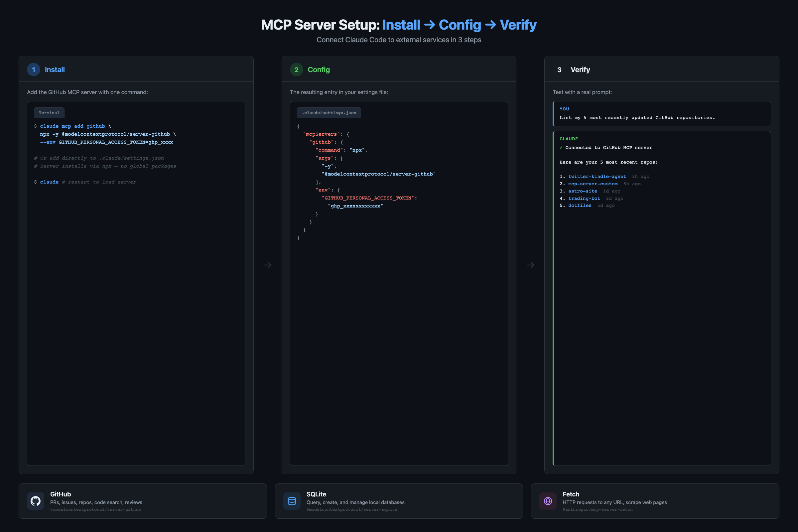The image size is (798, 532).
Task: Click the SQLite database icon
Action: (292, 501)
